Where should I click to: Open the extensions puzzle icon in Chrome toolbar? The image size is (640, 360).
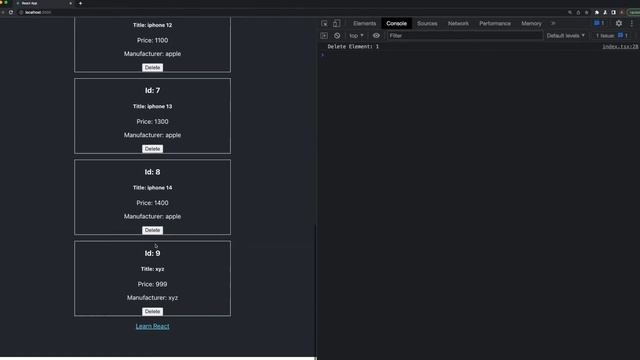click(597, 13)
